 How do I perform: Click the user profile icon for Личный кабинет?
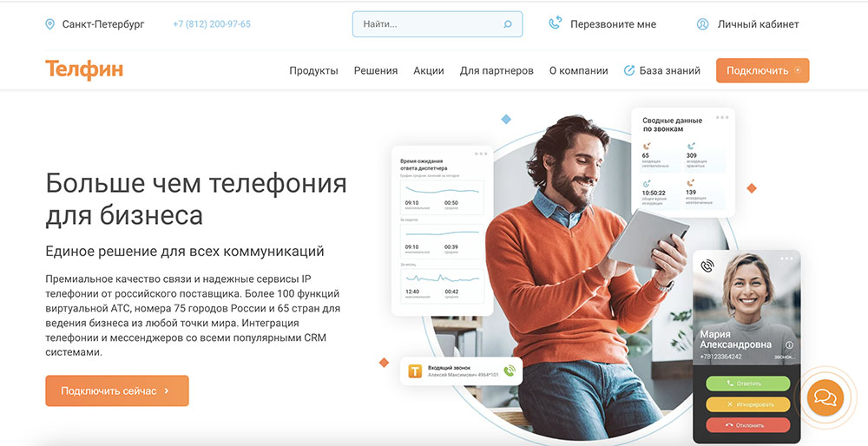tap(702, 24)
